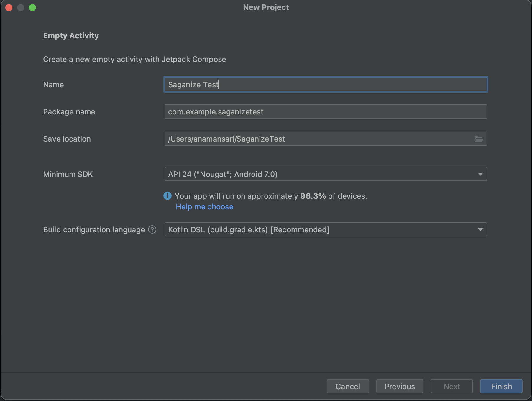Click the New Project title text
This screenshot has width=532, height=401.
266,7
